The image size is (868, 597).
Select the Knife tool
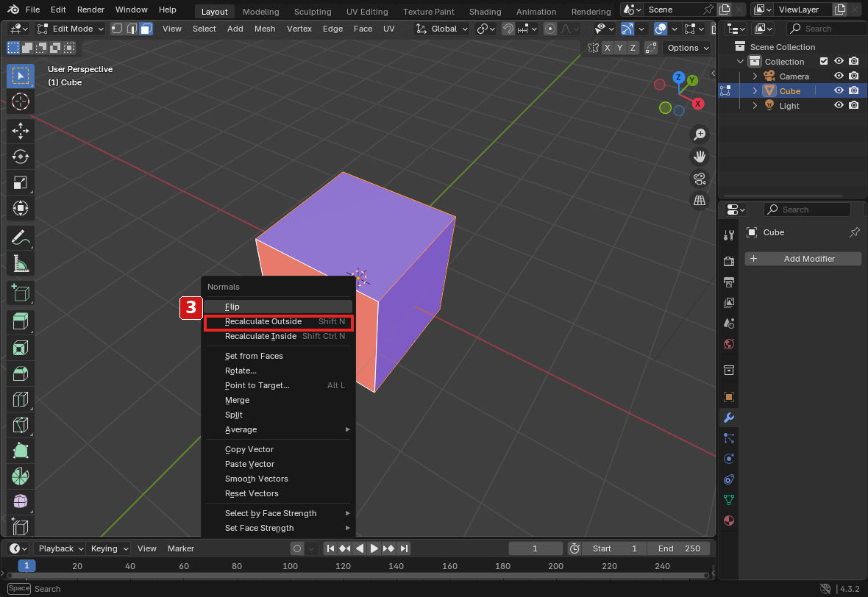pyautogui.click(x=21, y=425)
